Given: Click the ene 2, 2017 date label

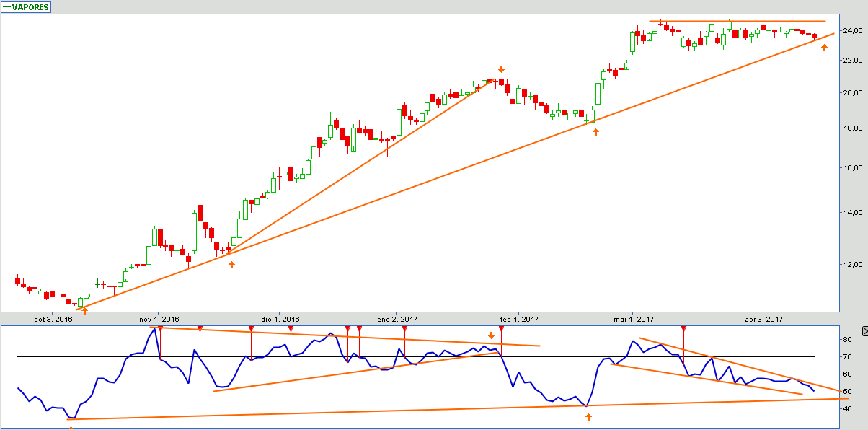Looking at the screenshot, I should pos(397,319).
